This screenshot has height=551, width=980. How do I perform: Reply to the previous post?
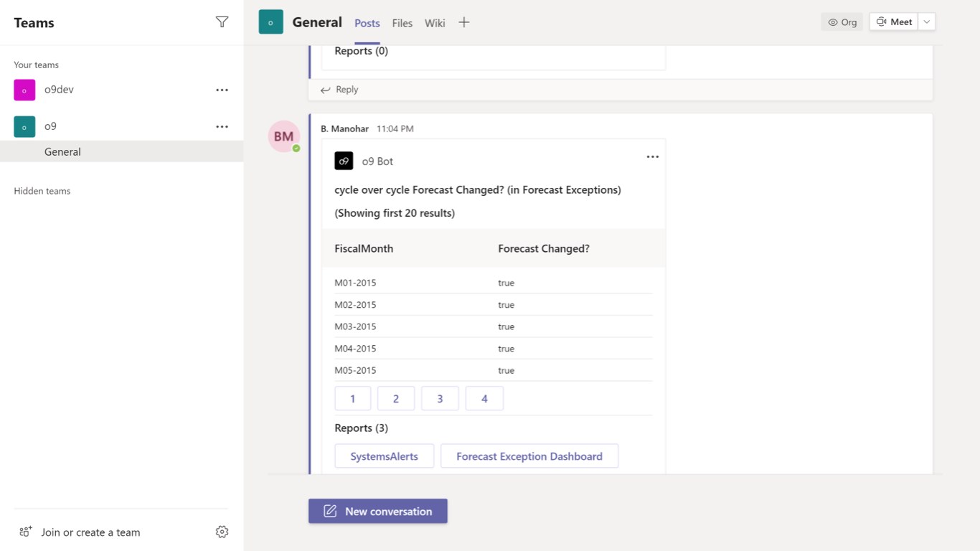pyautogui.click(x=339, y=90)
